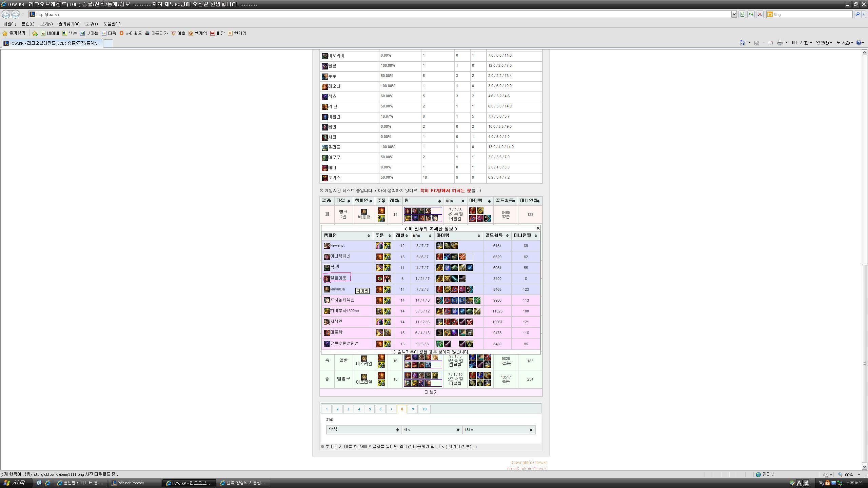Open the 보기(V) menu
The image size is (868, 488).
(x=46, y=24)
